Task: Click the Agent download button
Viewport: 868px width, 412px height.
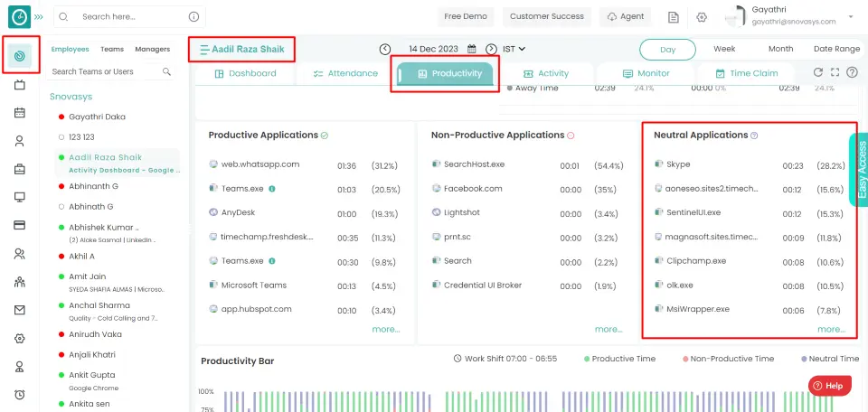Action: pyautogui.click(x=626, y=16)
